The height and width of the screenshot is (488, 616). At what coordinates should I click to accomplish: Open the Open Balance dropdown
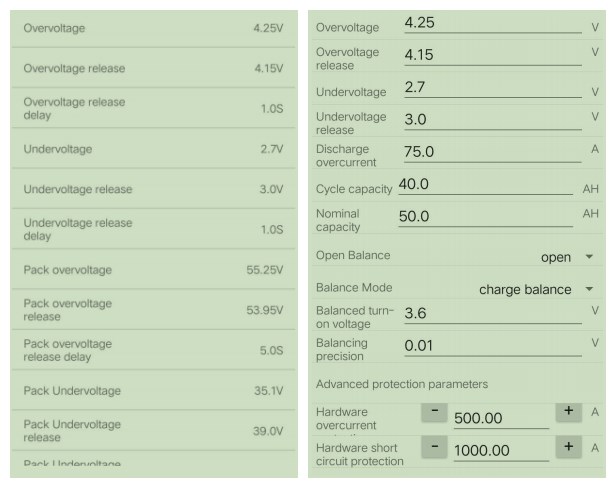click(566, 257)
